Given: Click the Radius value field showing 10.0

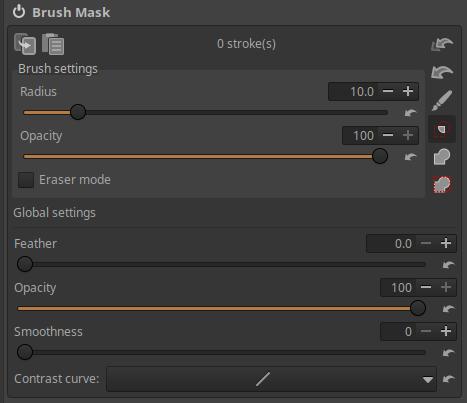Looking at the screenshot, I should 354,91.
